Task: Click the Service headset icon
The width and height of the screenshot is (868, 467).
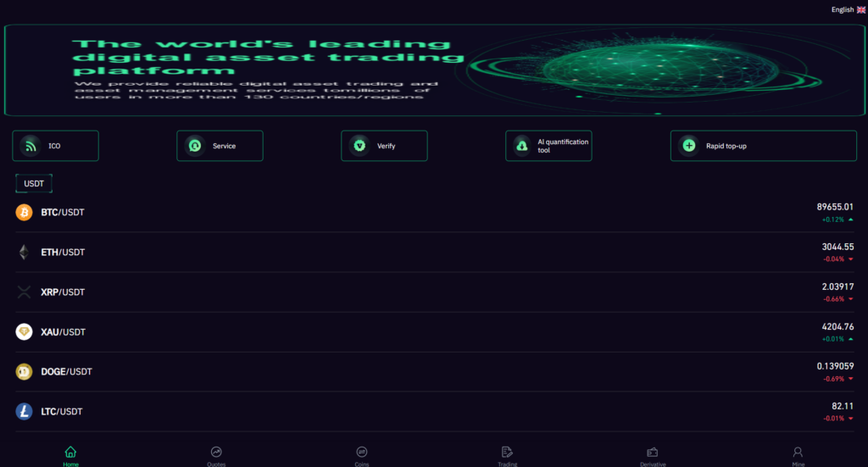Action: [x=195, y=146]
